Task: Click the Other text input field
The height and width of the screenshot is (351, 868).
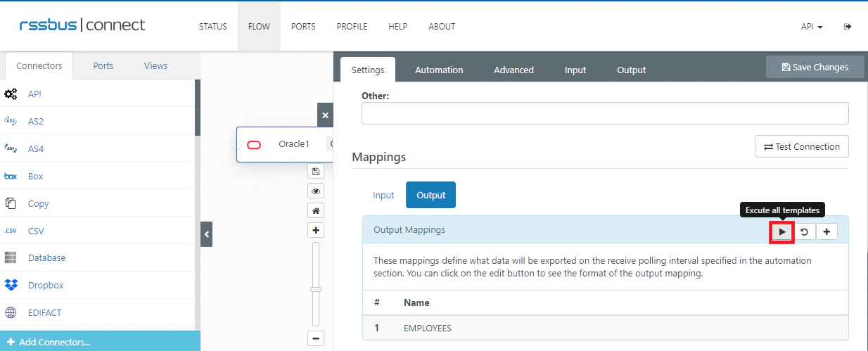Action: tap(605, 113)
